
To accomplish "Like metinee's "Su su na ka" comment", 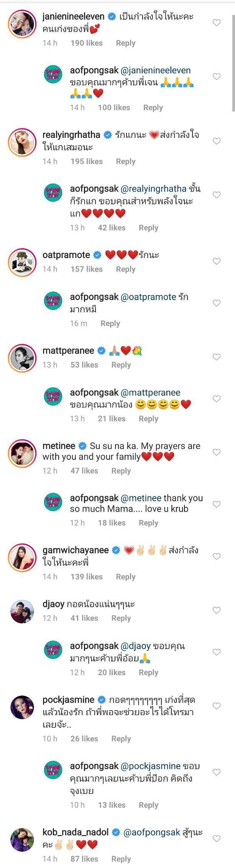I will point(217,452).
